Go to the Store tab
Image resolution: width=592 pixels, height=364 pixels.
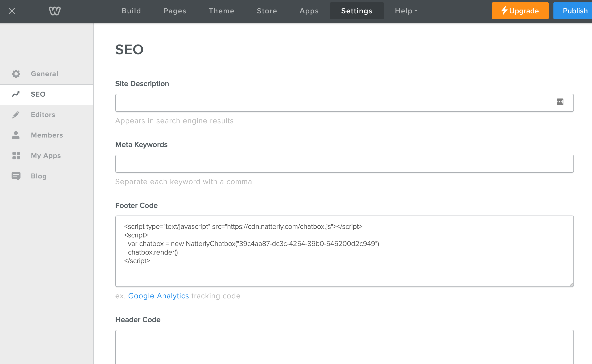click(267, 11)
